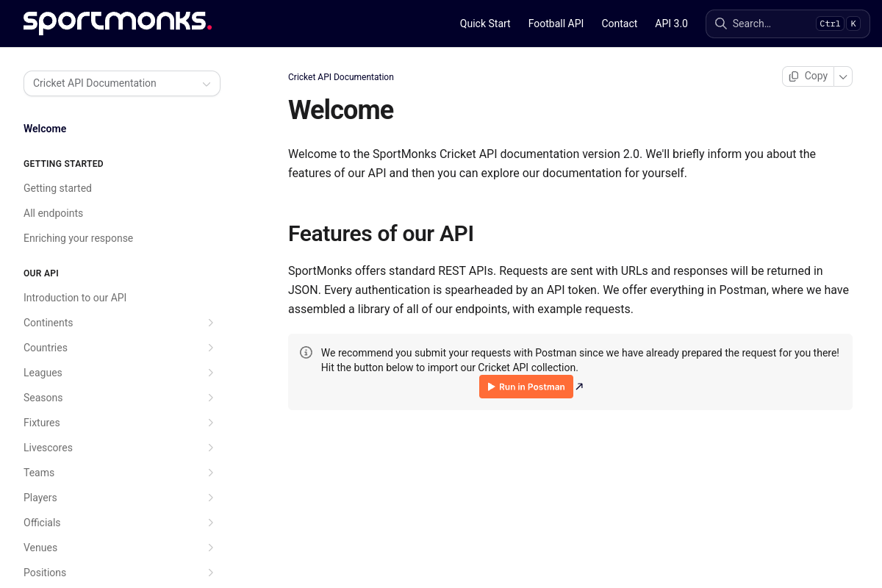
Task: Open the Venues sidebar link
Action: coord(40,548)
